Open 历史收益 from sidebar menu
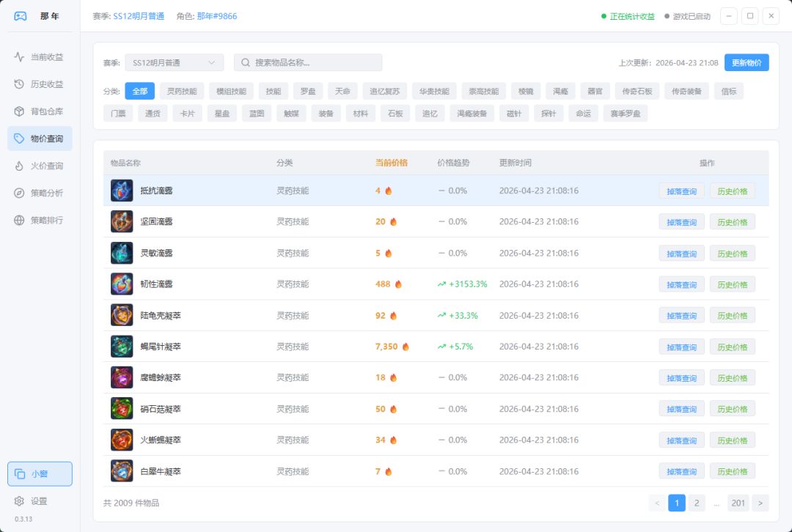This screenshot has width=792, height=532. [40, 84]
